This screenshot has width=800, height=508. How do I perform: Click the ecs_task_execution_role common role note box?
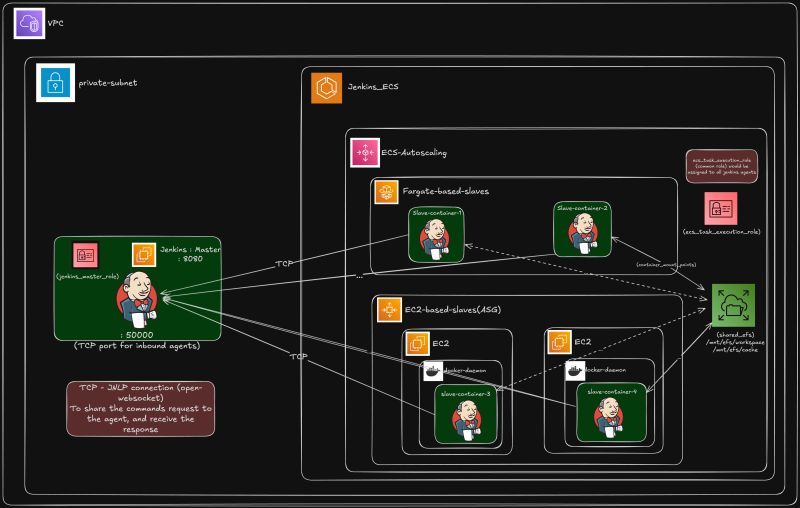721,166
